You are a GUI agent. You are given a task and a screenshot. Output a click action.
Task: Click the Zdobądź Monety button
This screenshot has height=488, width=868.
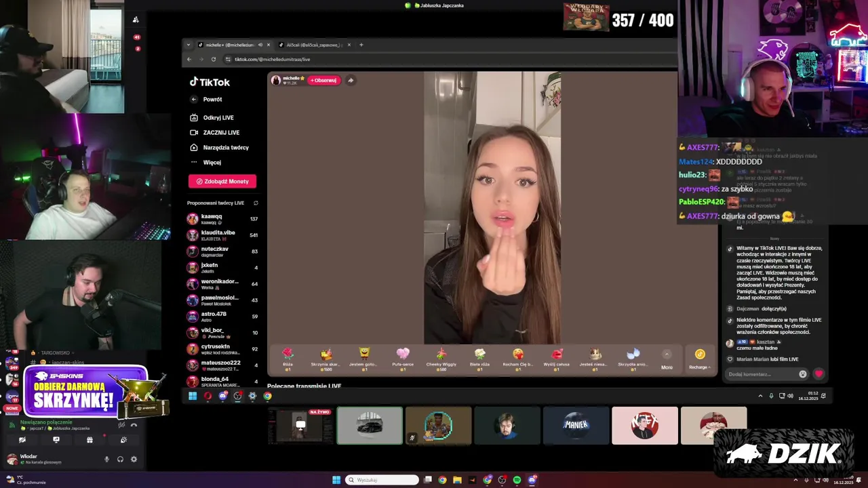pyautogui.click(x=222, y=181)
